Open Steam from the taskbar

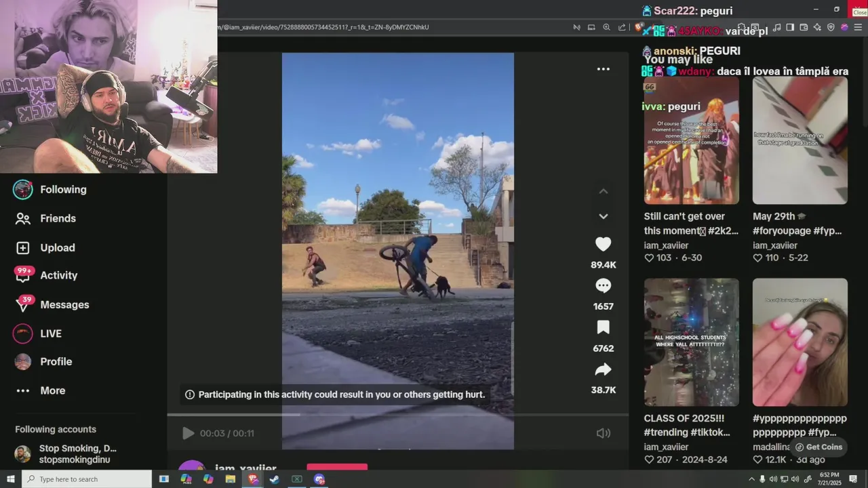coord(275,479)
